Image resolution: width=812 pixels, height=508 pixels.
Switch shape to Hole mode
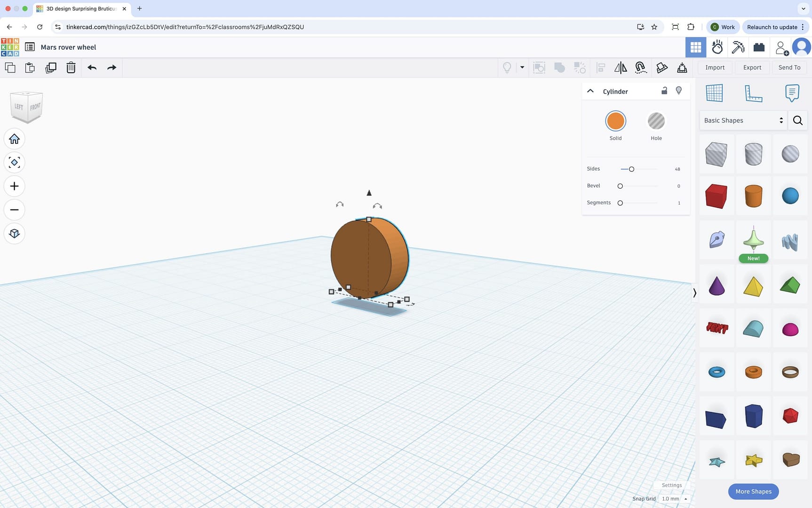coord(656,121)
